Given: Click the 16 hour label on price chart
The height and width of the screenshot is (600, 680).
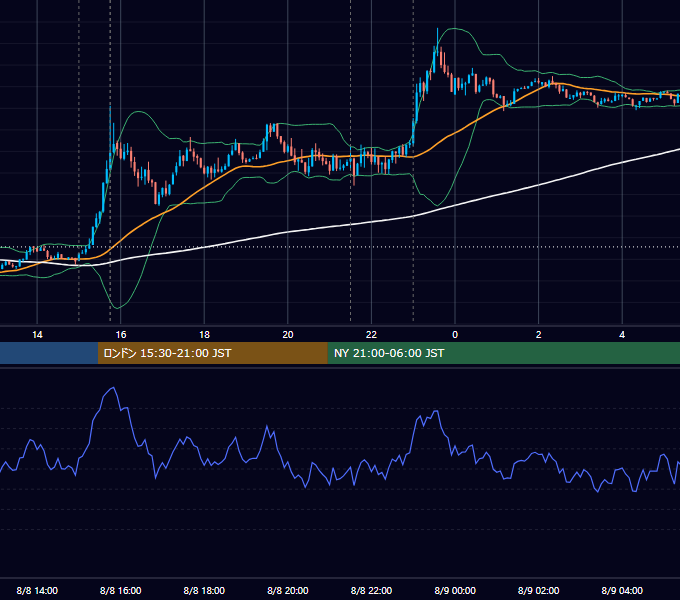Looking at the screenshot, I should coord(121,335).
